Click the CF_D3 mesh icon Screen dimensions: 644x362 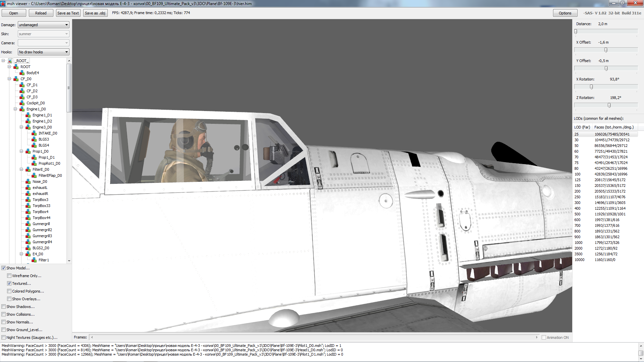click(22, 97)
